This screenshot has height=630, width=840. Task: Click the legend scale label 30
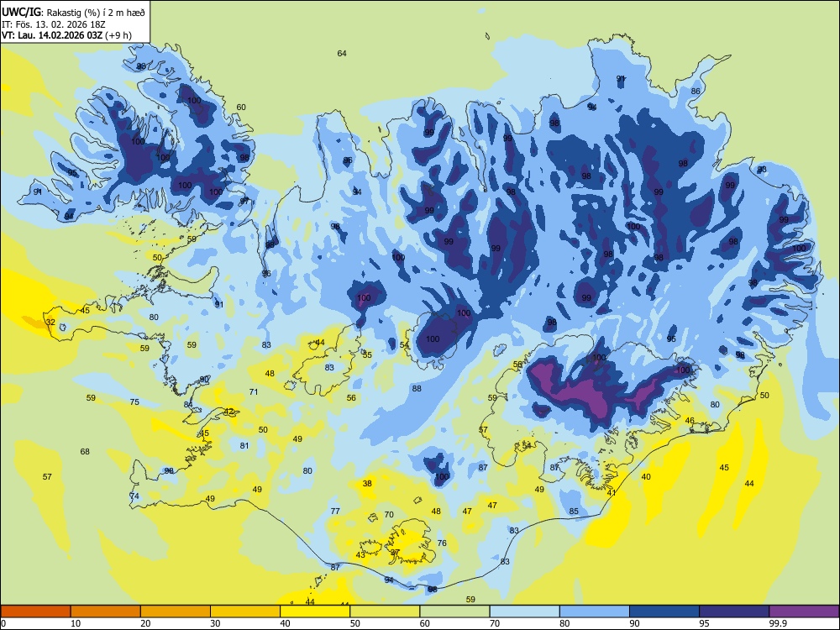215,623
